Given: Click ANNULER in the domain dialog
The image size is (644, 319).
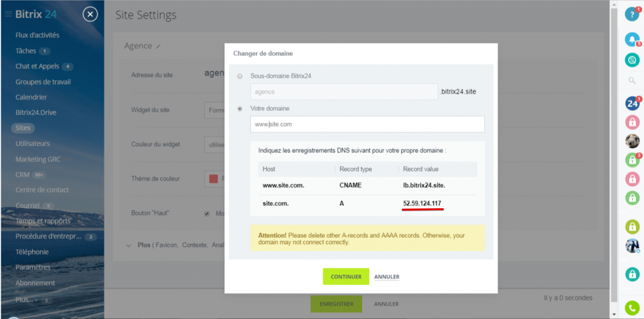Looking at the screenshot, I should click(387, 277).
